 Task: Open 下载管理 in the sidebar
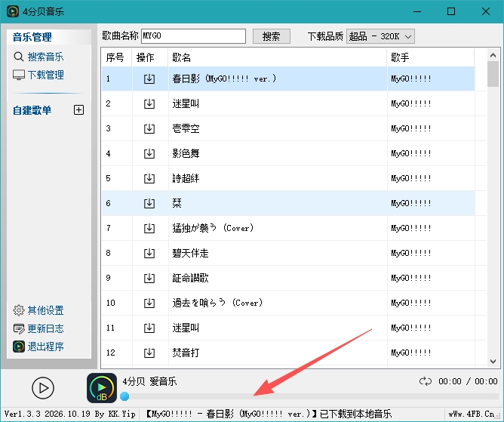coord(38,75)
